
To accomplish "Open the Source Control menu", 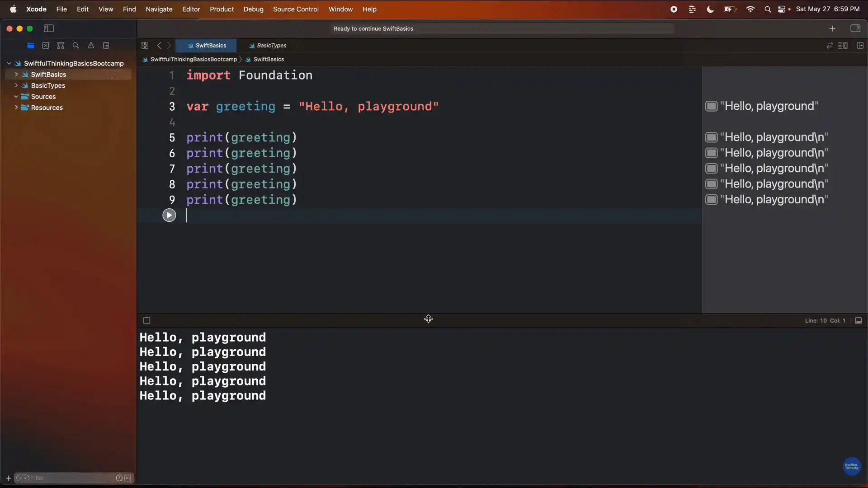I will click(x=296, y=9).
